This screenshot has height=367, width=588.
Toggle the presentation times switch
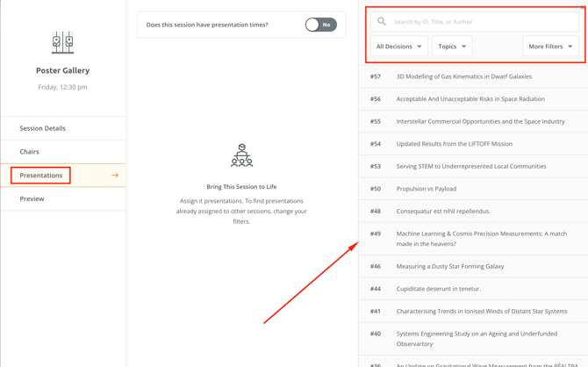[x=320, y=25]
